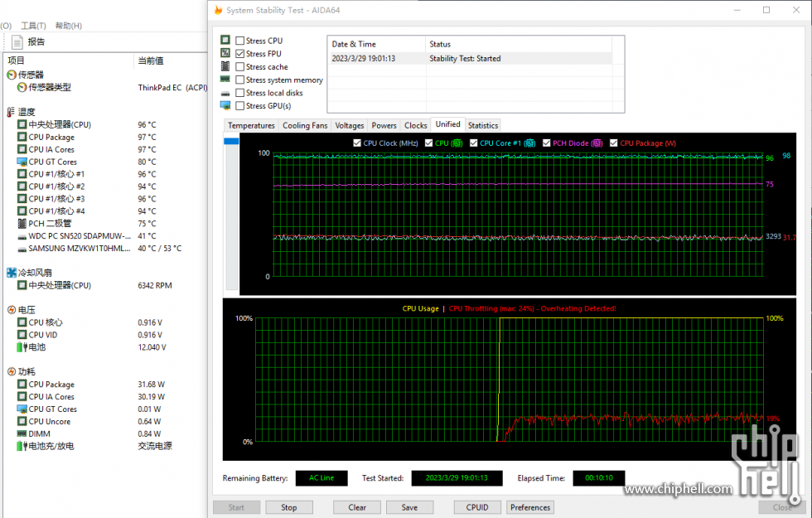Uncheck the Stress FPU checkbox
Image resolution: width=812 pixels, height=518 pixels.
point(239,53)
